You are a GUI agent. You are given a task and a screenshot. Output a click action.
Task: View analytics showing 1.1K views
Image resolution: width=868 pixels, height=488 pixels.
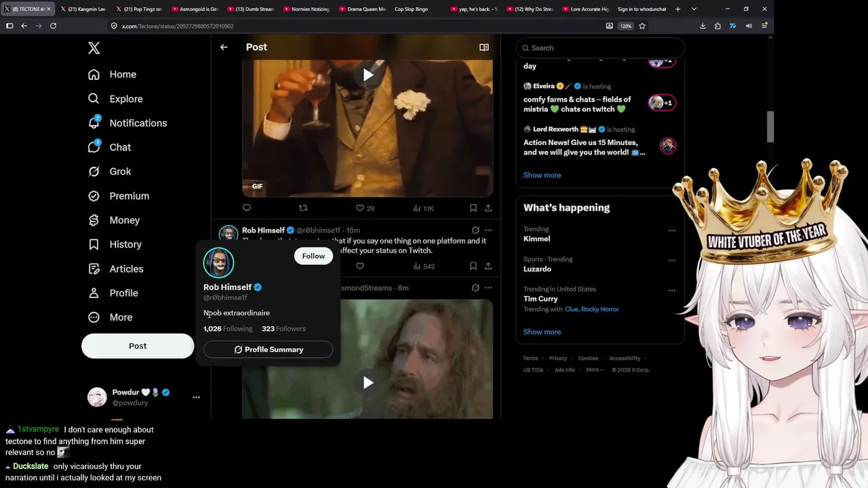[423, 208]
